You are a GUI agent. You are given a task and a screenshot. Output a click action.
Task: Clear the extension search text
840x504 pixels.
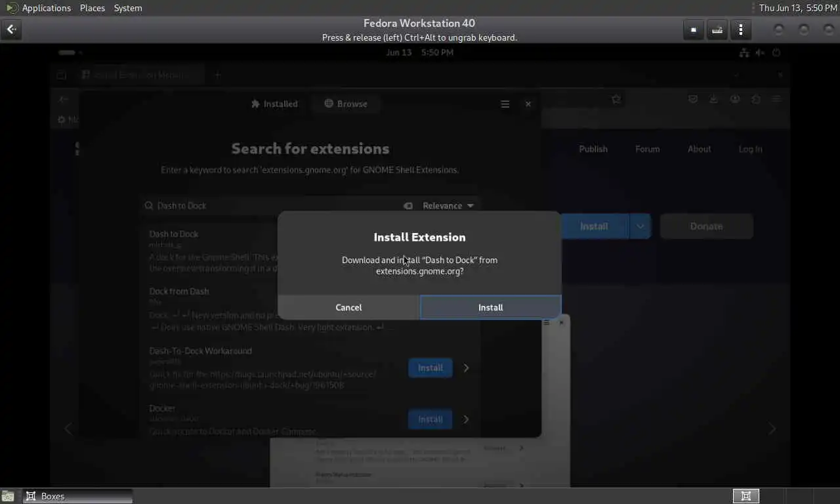coord(408,205)
